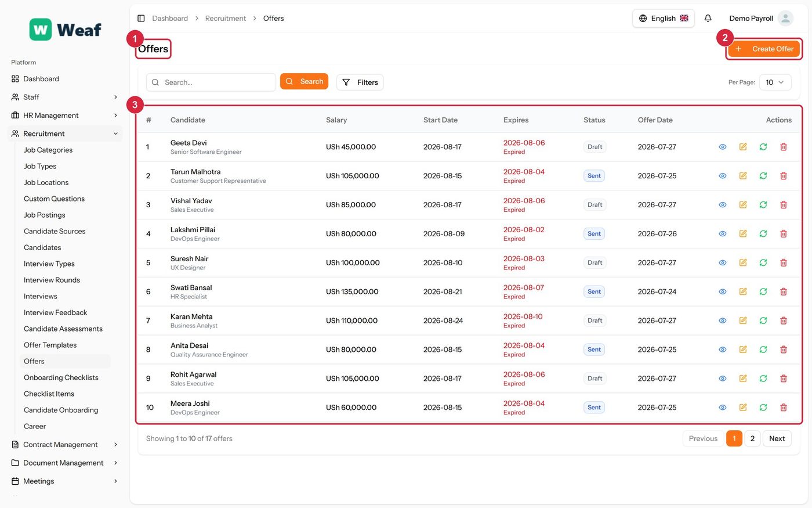This screenshot has width=812, height=508.
Task: View Karan Mehta's offer with eye icon
Action: (723, 320)
